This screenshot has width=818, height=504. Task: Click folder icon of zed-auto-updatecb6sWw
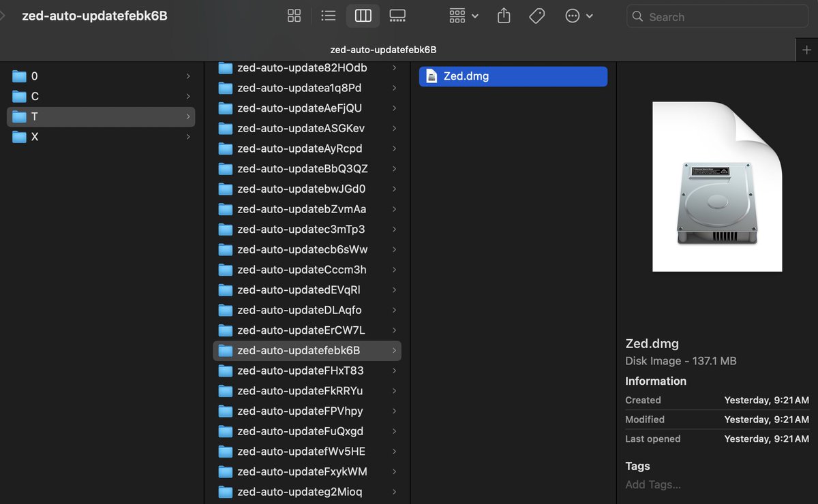(x=226, y=249)
